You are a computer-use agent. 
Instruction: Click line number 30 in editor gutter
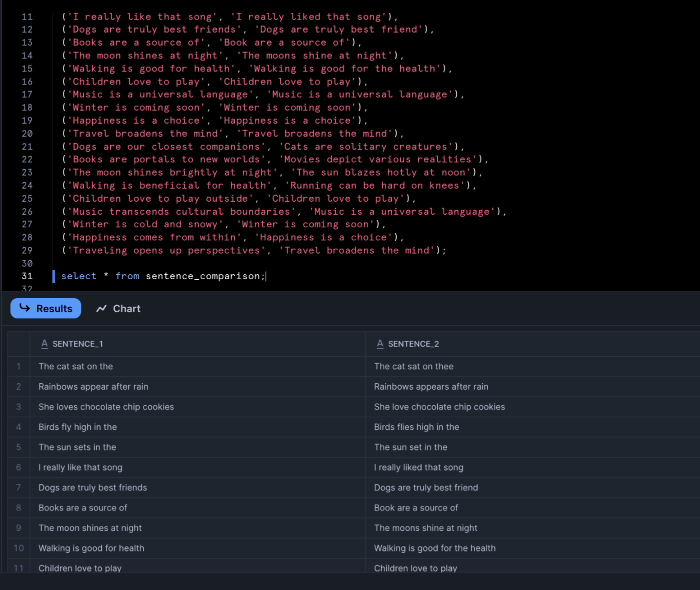27,263
